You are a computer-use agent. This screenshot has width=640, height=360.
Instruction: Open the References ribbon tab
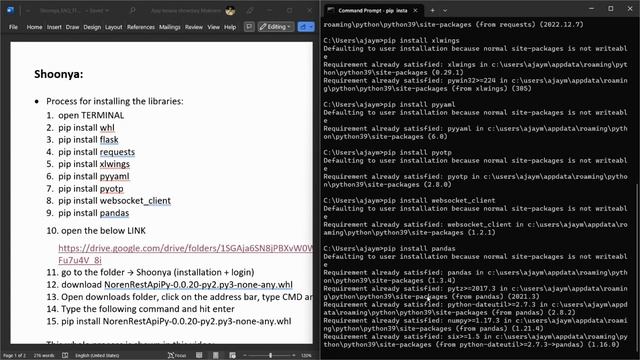click(x=141, y=27)
